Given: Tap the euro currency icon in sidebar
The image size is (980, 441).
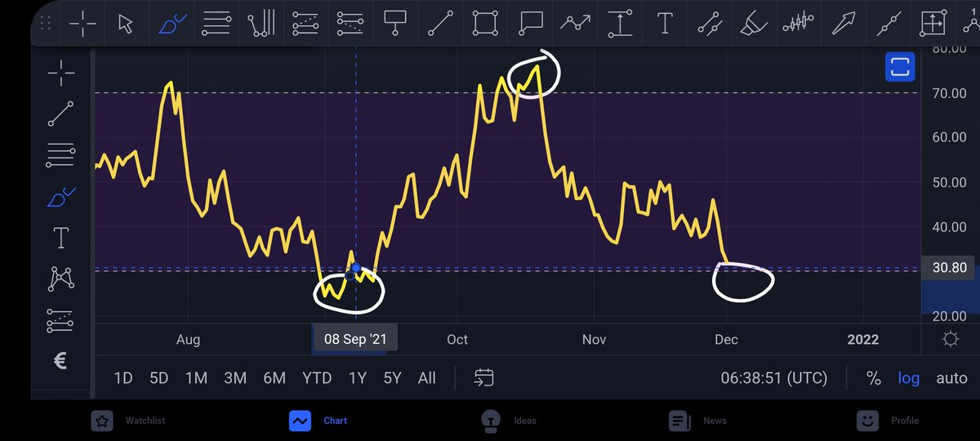Looking at the screenshot, I should (x=60, y=361).
